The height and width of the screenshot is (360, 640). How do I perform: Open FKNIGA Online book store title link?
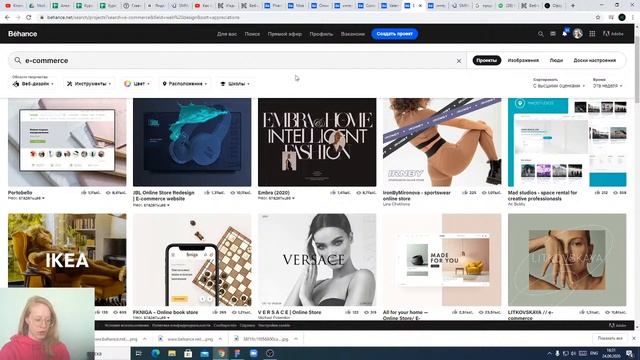coord(165,312)
